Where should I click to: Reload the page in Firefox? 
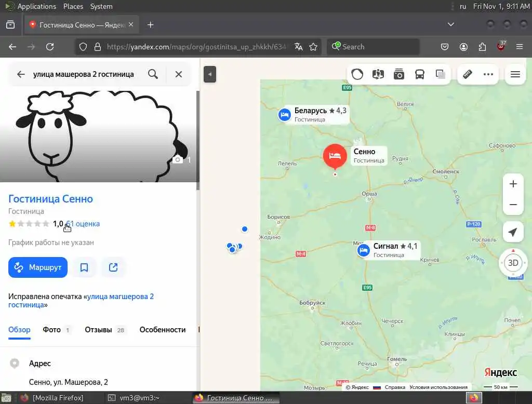tap(50, 47)
